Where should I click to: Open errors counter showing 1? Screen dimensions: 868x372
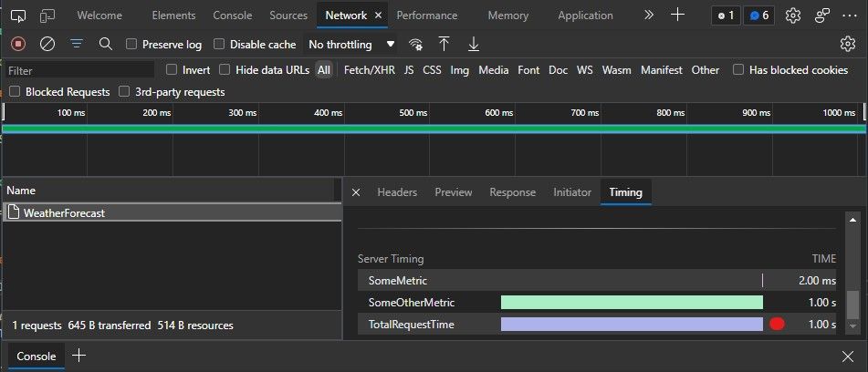tap(726, 15)
